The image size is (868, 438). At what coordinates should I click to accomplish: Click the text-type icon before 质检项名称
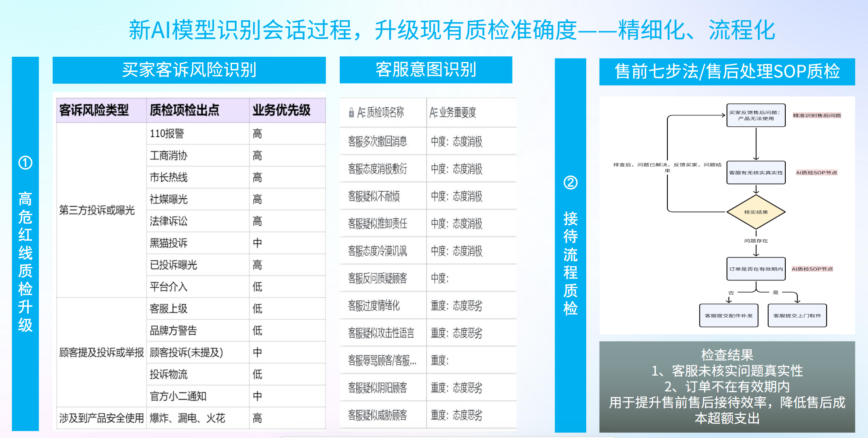click(361, 112)
